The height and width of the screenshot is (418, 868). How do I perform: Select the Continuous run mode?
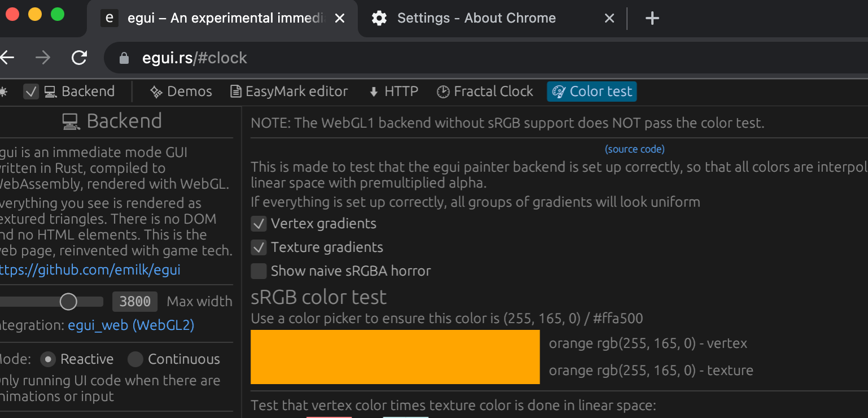(x=135, y=359)
